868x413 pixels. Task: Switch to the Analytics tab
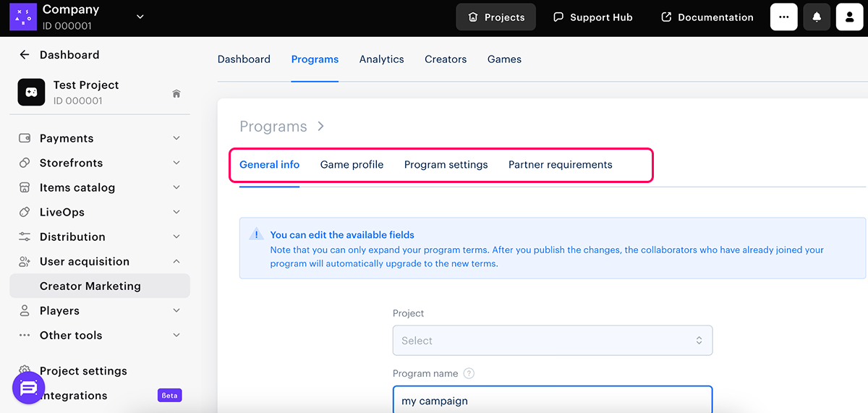coord(381,59)
